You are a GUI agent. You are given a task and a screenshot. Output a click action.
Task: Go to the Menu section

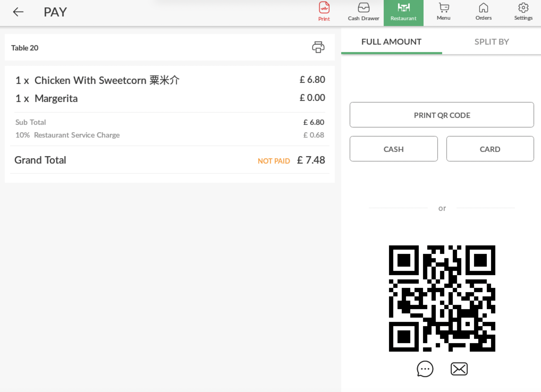coord(443,12)
